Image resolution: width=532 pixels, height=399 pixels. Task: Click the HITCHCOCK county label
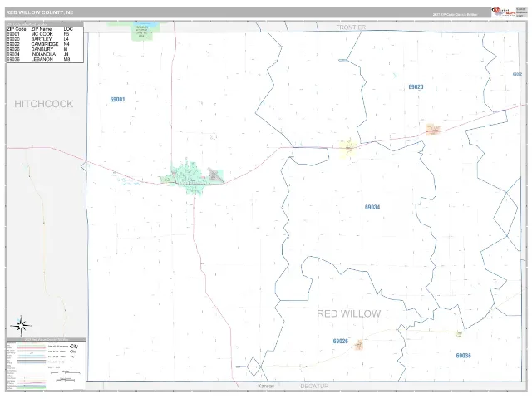point(43,104)
